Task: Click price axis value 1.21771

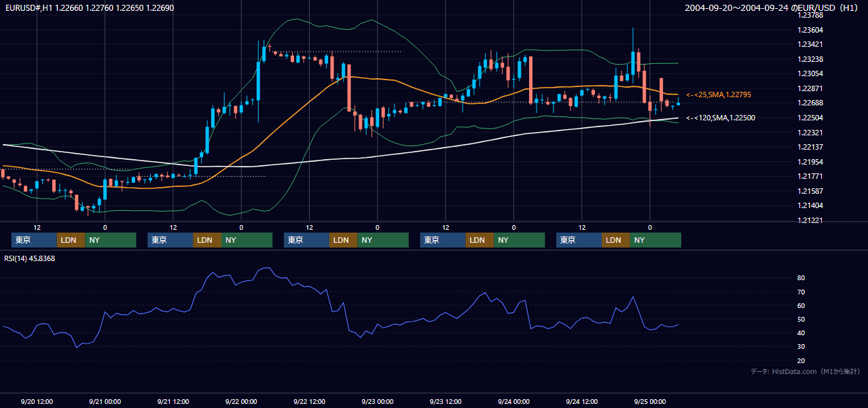Action: (x=810, y=176)
